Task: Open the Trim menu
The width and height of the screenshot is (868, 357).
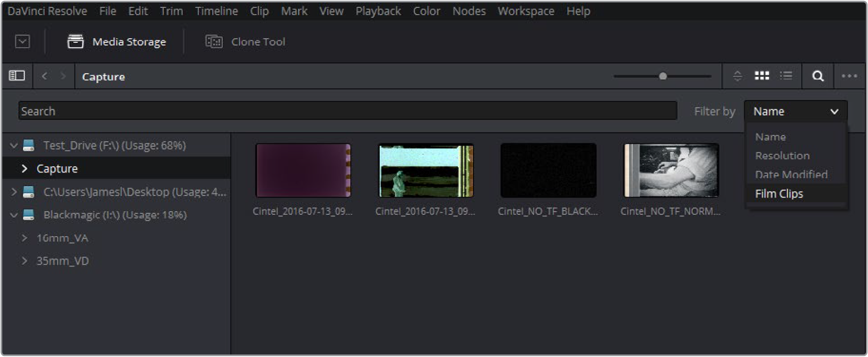Action: tap(172, 11)
